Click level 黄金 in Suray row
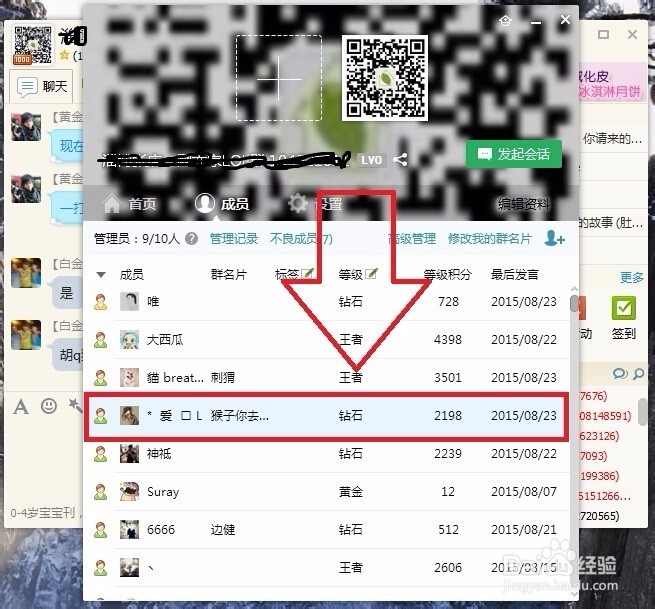This screenshot has width=655, height=609. point(351,492)
